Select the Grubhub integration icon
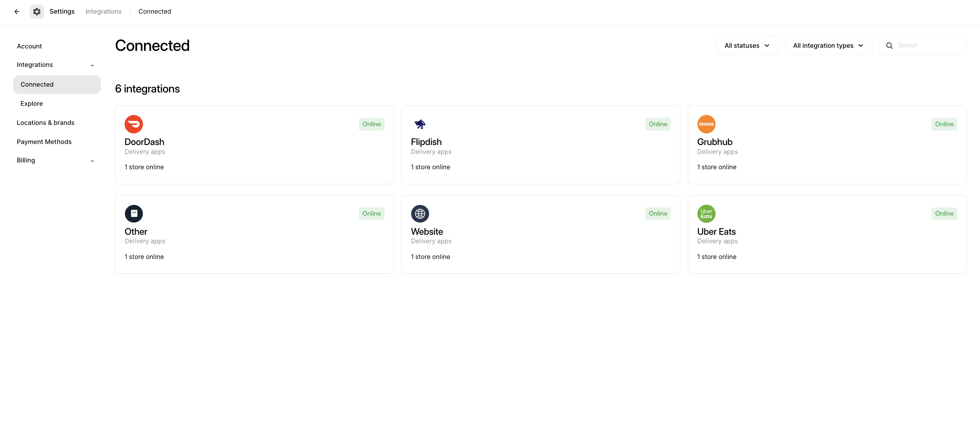Viewport: 980px width, 434px height. 706,124
